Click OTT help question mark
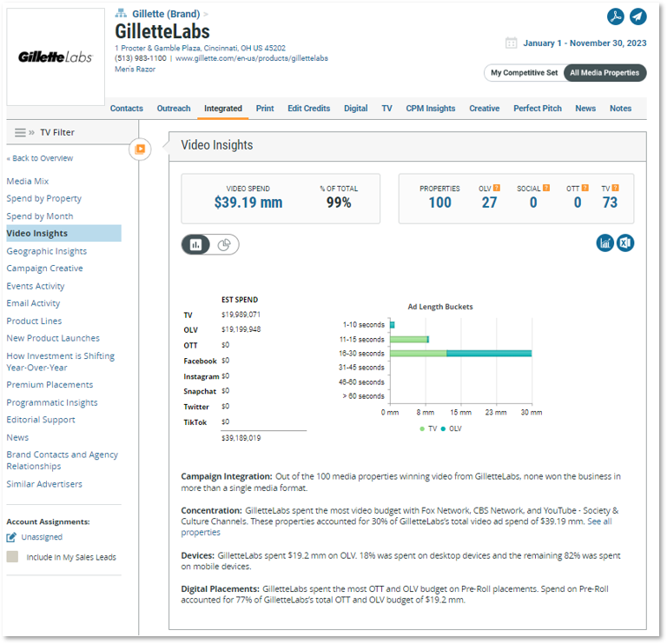The image size is (667, 644). (x=584, y=188)
